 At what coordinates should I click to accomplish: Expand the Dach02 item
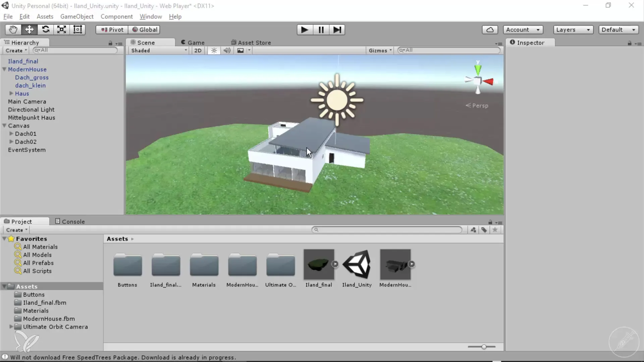tap(11, 141)
